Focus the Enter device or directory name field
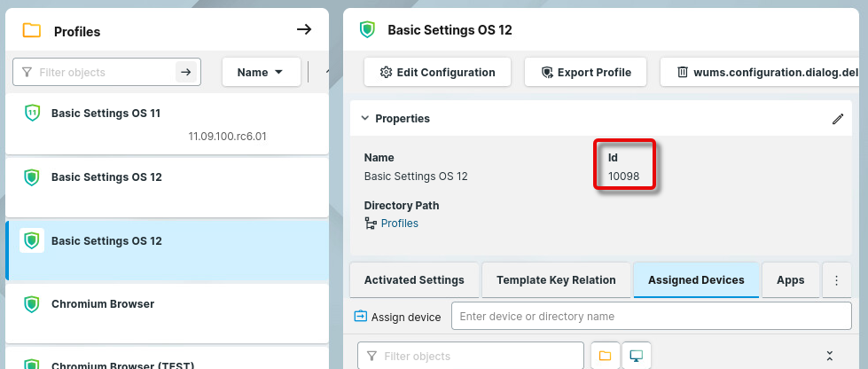 [x=656, y=317]
